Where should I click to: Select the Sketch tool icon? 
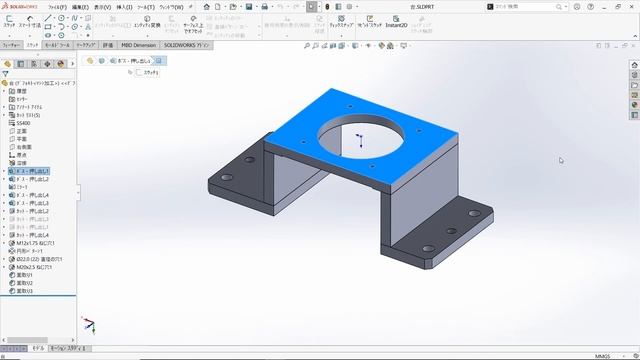9,21
